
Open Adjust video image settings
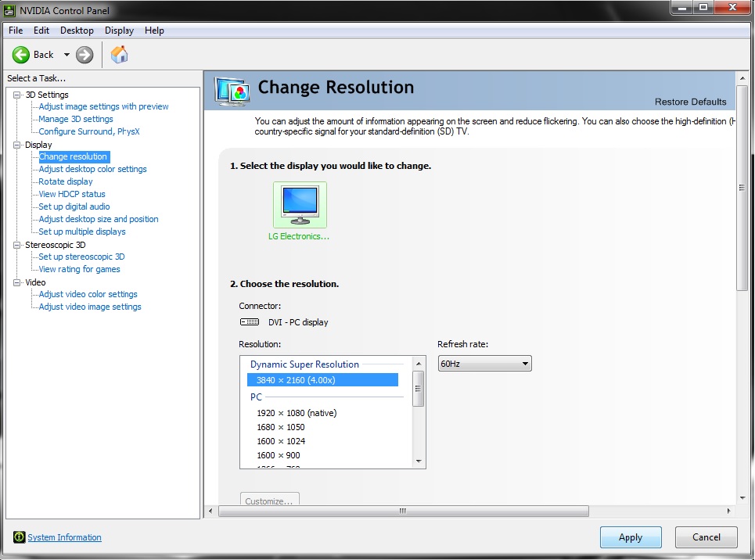(x=90, y=307)
